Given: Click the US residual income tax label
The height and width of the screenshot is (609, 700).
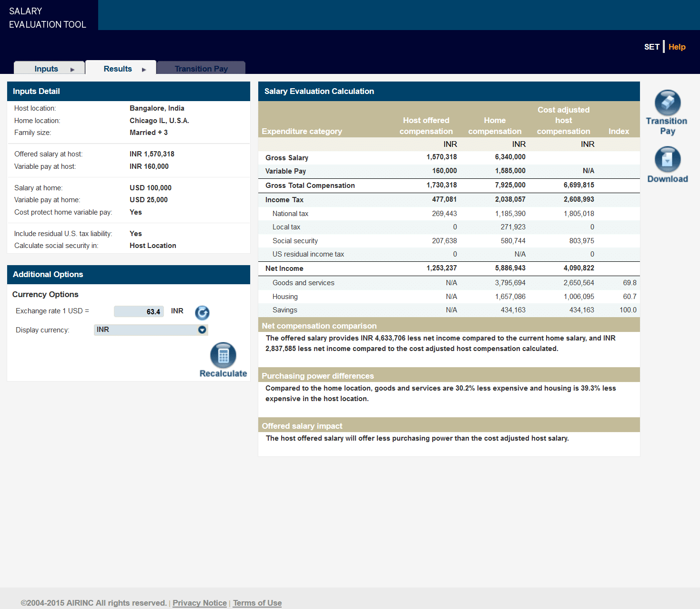Looking at the screenshot, I should tap(308, 254).
